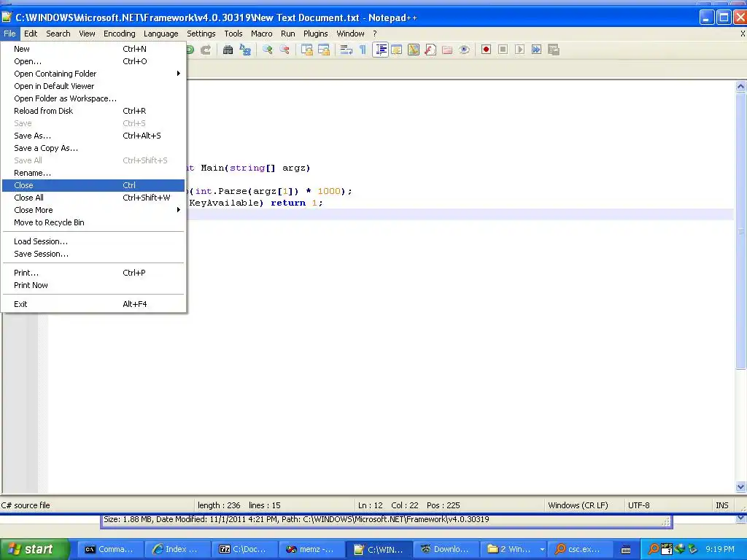Choose Save As... menu entry
747x560 pixels.
[x=93, y=136]
